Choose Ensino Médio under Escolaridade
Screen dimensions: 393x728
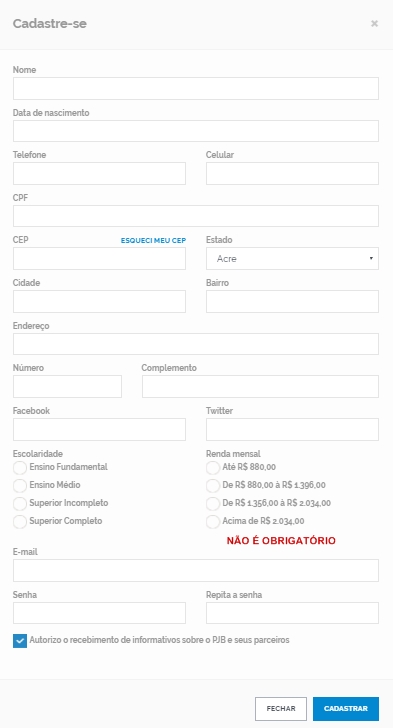20,486
